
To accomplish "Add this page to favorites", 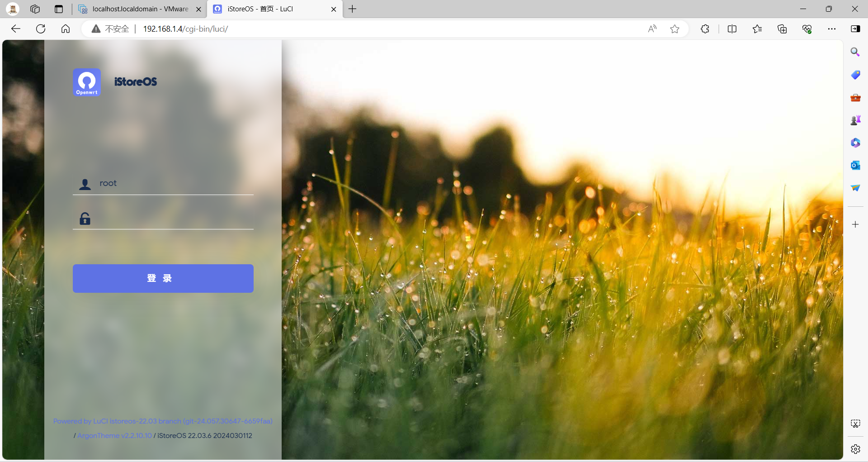I will pyautogui.click(x=675, y=29).
